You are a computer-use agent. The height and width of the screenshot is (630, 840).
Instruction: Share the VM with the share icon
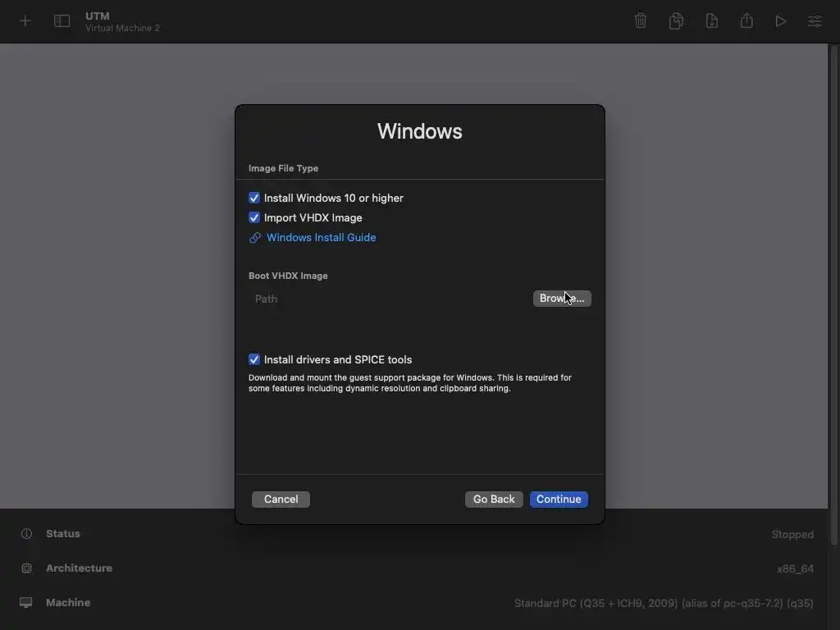[x=746, y=21]
